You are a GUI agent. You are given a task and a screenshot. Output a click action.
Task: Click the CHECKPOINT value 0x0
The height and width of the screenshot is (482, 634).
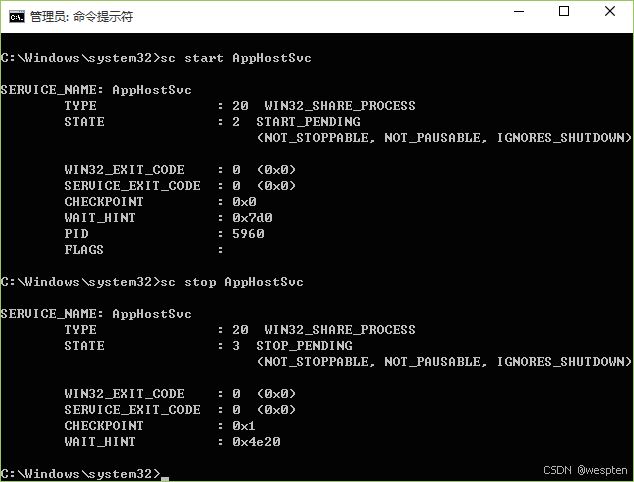[x=244, y=202]
